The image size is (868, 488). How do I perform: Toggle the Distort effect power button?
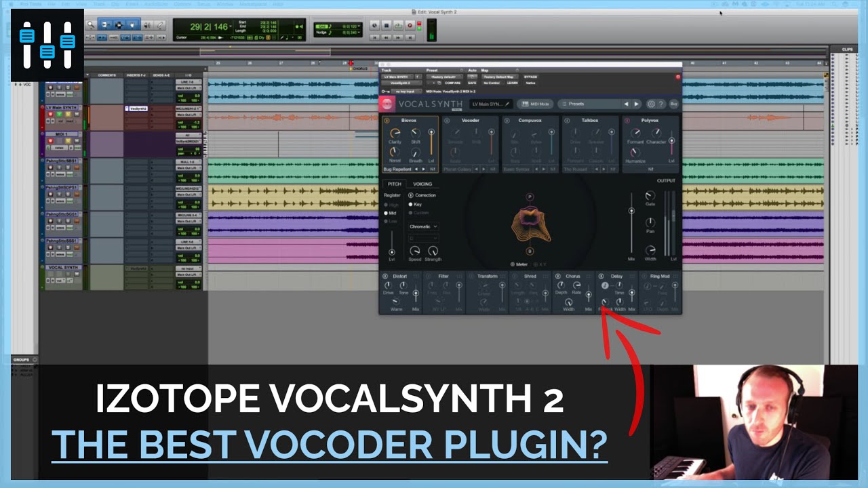coord(384,276)
